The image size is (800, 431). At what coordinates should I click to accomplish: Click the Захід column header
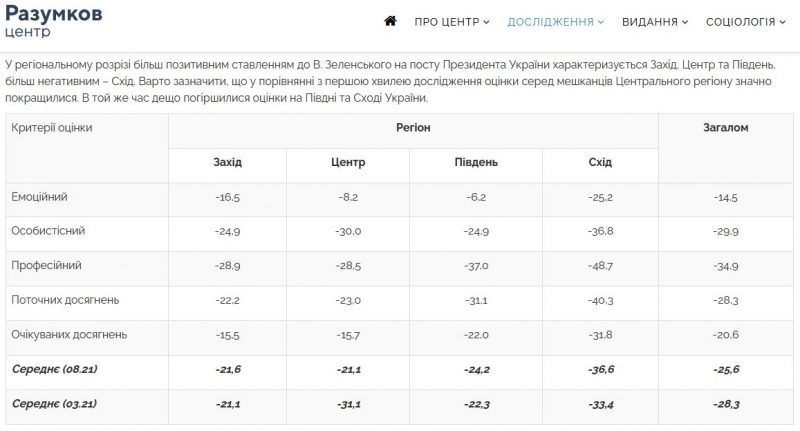click(x=227, y=162)
